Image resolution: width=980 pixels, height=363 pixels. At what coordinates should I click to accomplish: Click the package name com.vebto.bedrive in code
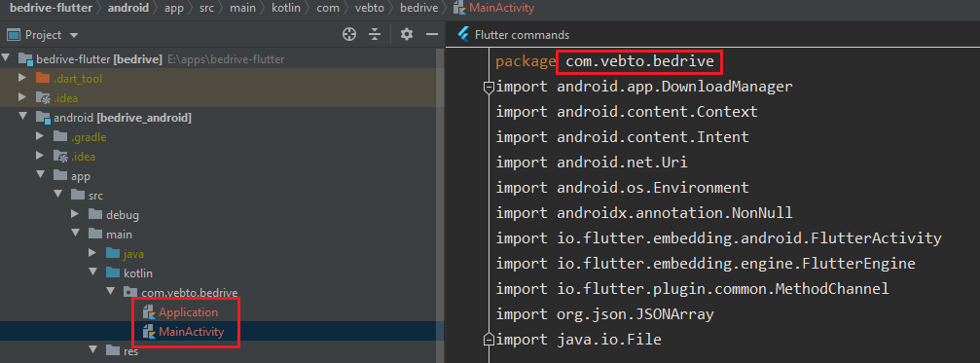click(639, 61)
